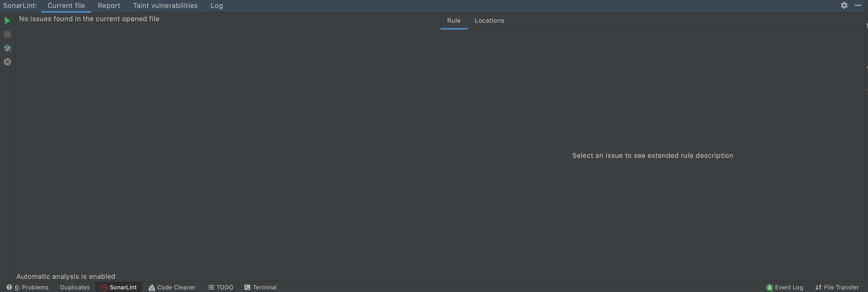Click the 'SonarLint:' panel title label
Image resolution: width=868 pixels, height=292 pixels.
tap(20, 6)
